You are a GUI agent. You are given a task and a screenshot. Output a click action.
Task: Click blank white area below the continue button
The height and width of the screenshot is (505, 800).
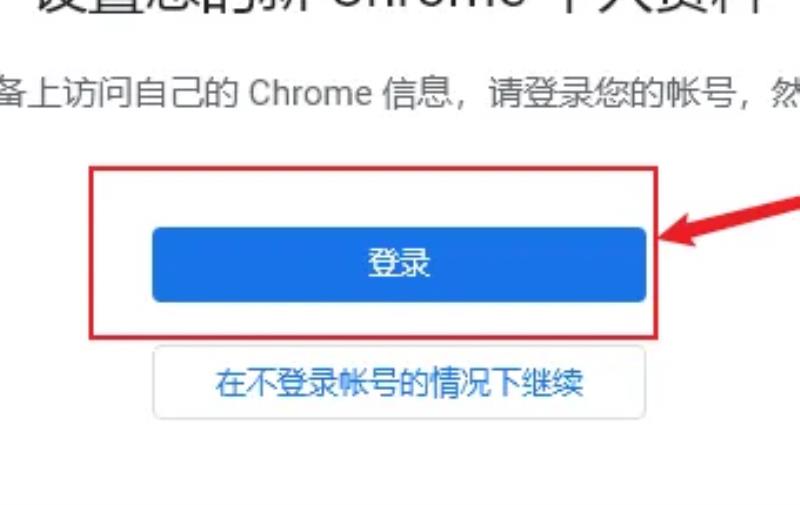click(x=399, y=462)
